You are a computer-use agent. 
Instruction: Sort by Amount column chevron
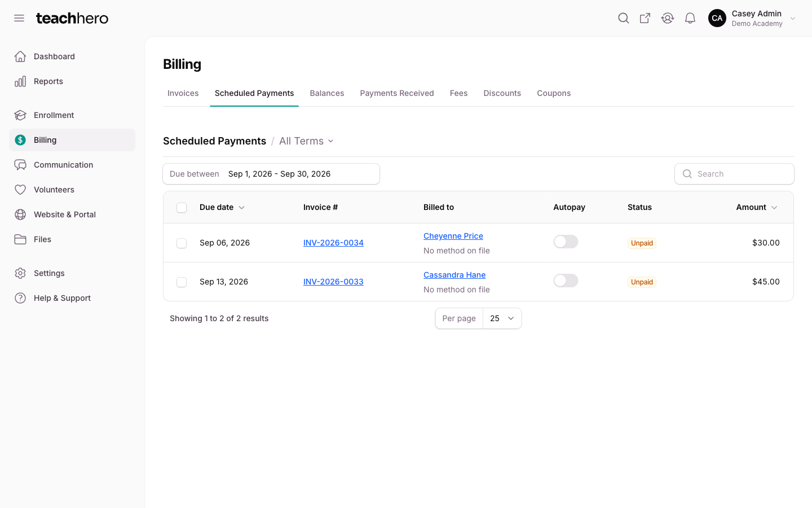[774, 208]
